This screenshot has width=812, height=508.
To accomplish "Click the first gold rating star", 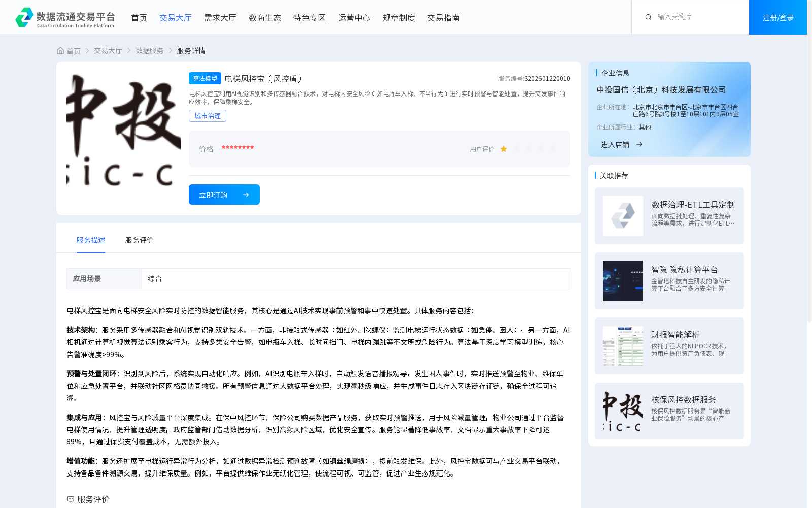I will tap(504, 149).
